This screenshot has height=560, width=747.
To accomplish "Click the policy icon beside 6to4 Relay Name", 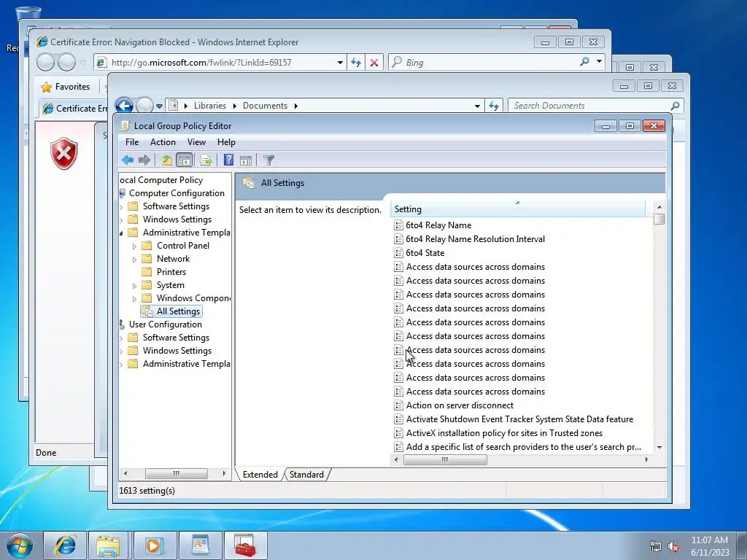I will coord(399,225).
